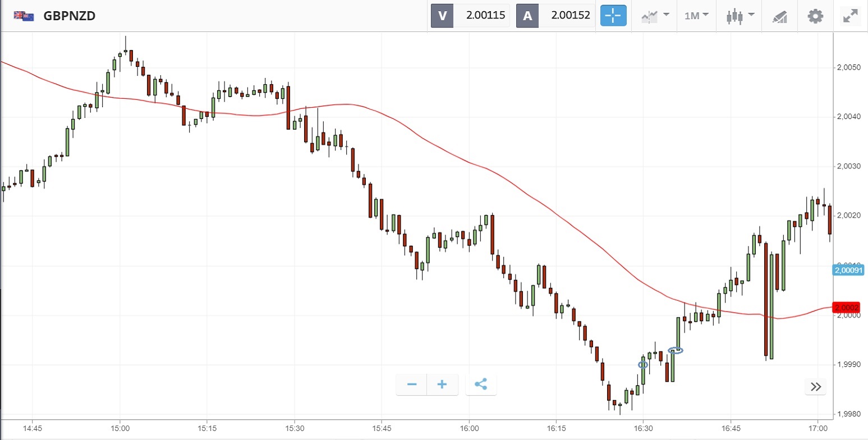
Task: Click the 15:30 time axis label
Action: 294,427
